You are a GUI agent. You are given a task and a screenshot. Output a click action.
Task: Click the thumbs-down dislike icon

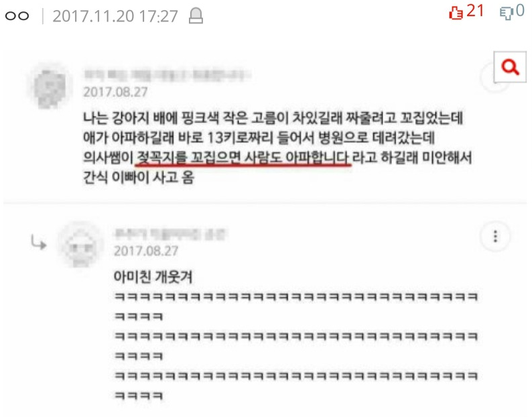(x=507, y=13)
